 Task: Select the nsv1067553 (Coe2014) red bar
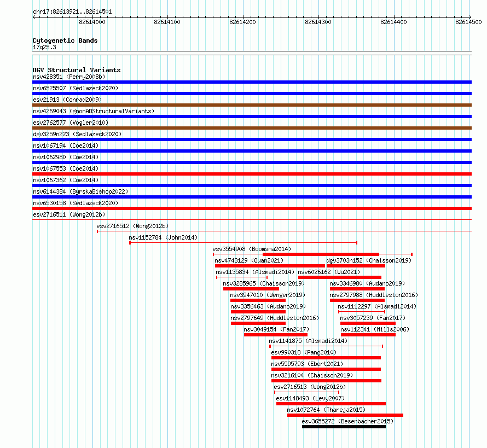(252, 174)
